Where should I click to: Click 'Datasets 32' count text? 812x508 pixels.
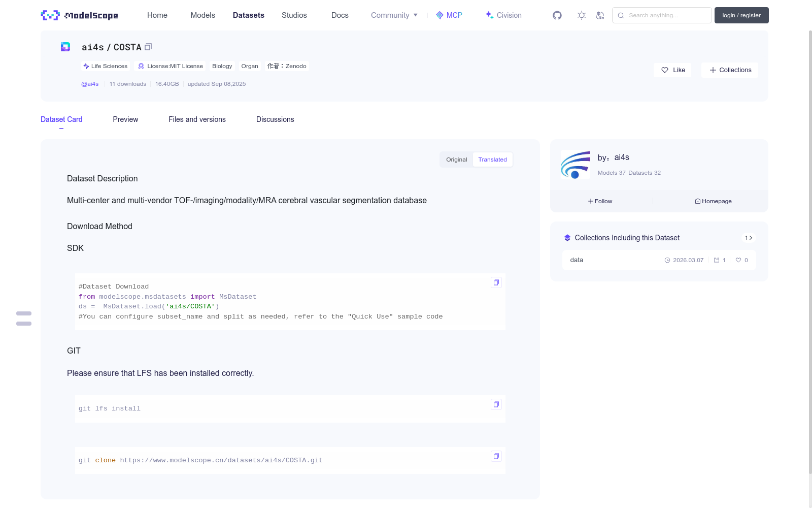(645, 173)
